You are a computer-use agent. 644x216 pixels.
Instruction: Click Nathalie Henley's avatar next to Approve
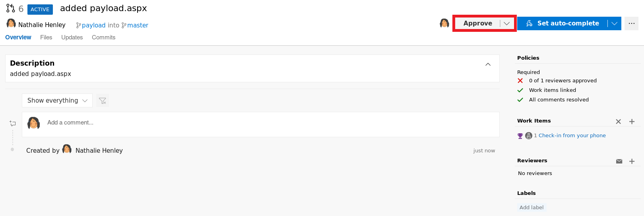(x=444, y=23)
